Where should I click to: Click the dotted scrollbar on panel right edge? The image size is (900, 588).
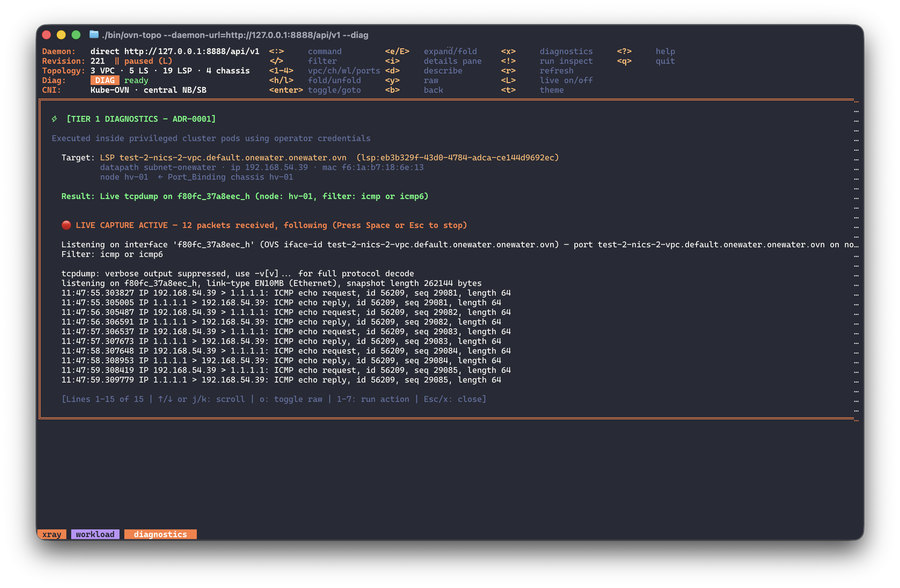click(856, 261)
